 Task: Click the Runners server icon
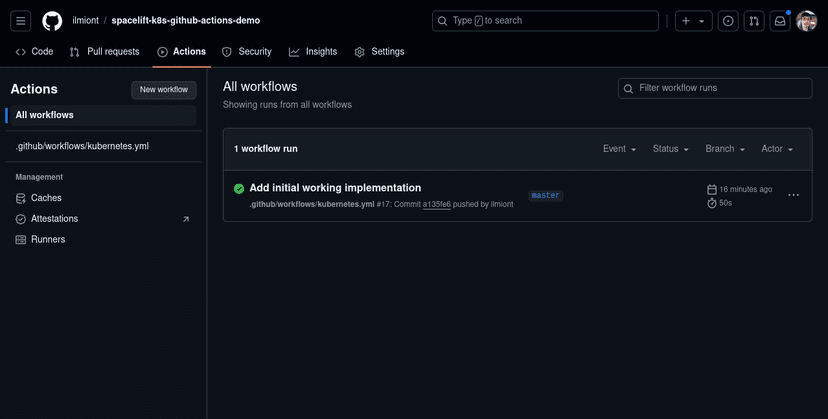coord(21,239)
